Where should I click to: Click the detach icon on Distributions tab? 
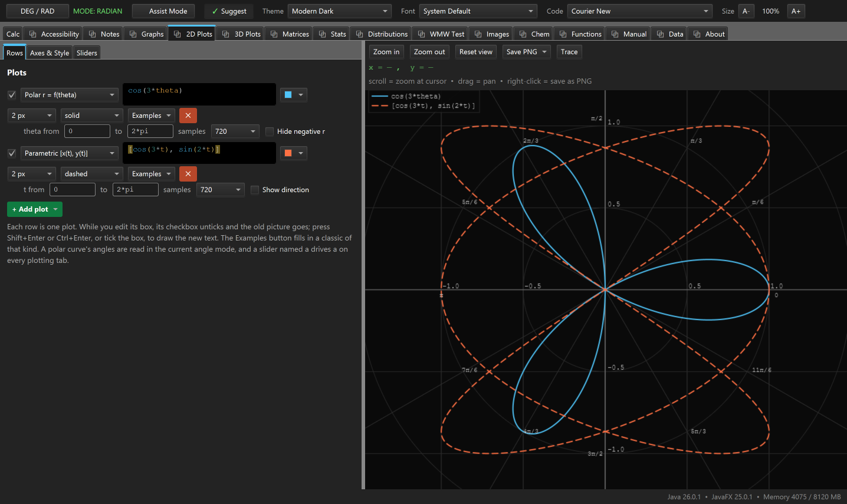360,34
